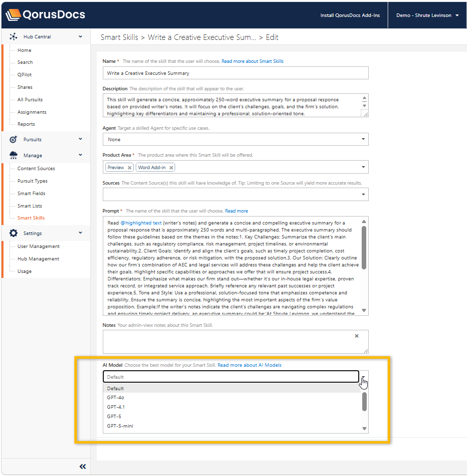This screenshot has width=467, height=476.
Task: Open All Pursuits in the sidebar
Action: 30,100
